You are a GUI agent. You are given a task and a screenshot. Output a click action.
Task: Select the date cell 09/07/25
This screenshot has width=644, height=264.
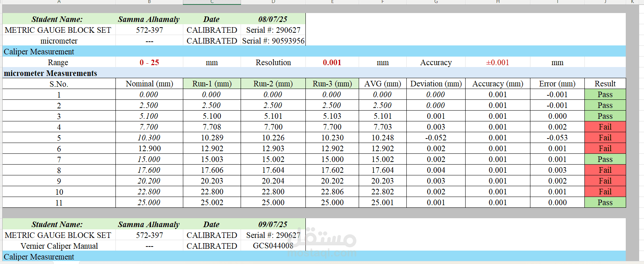click(273, 224)
